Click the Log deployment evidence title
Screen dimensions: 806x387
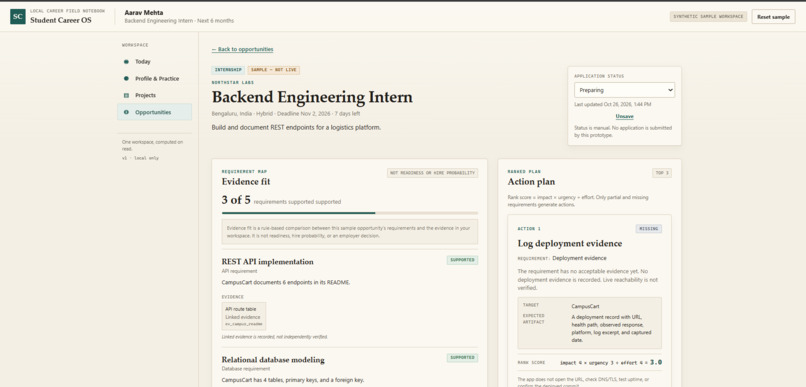[570, 244]
